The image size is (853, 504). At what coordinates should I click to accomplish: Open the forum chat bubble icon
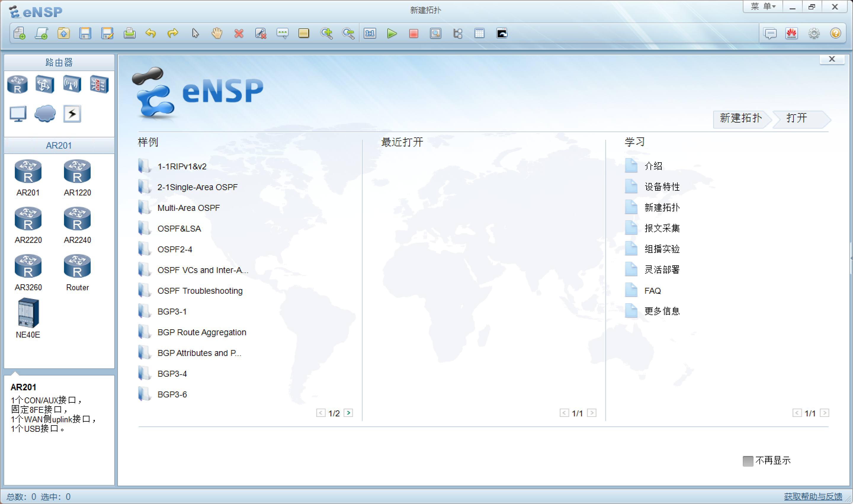(770, 33)
